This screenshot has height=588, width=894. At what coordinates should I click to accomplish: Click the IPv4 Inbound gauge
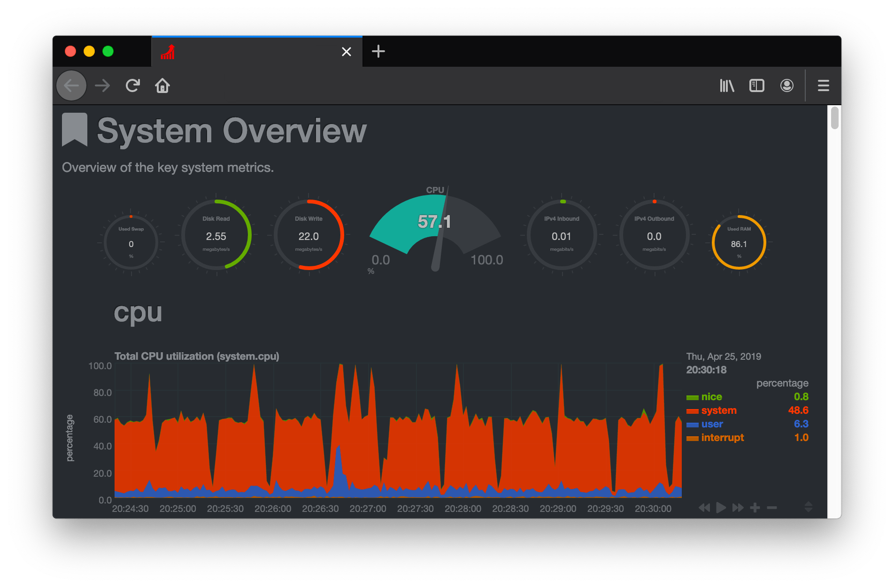[x=562, y=235]
